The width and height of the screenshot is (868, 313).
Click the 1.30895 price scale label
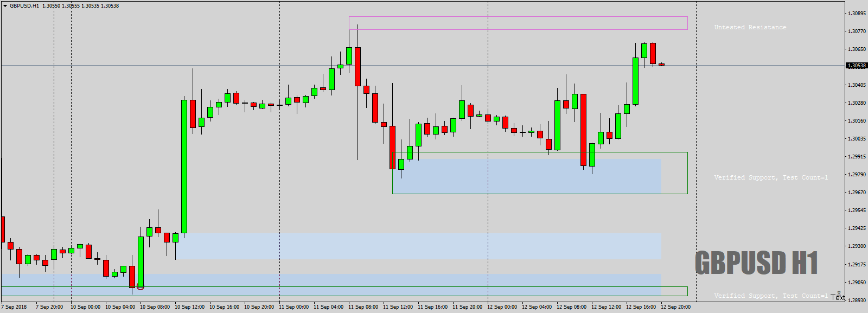pyautogui.click(x=857, y=14)
